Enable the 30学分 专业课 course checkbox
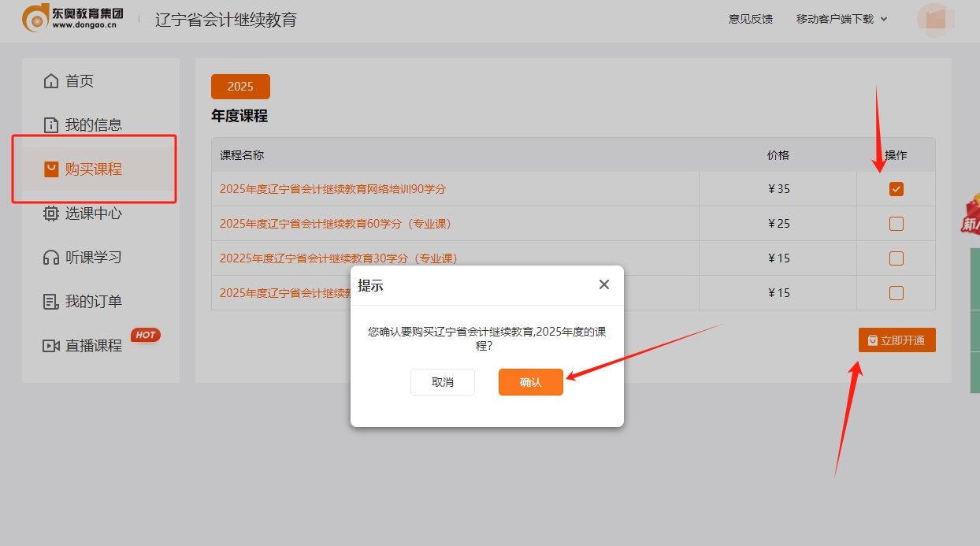 (895, 258)
